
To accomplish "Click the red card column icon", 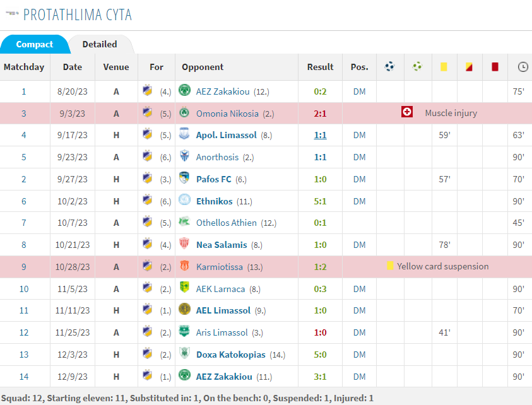I will [495, 66].
